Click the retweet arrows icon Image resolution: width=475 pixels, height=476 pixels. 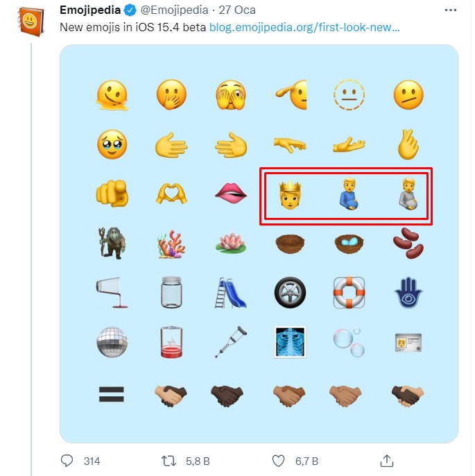click(x=169, y=461)
